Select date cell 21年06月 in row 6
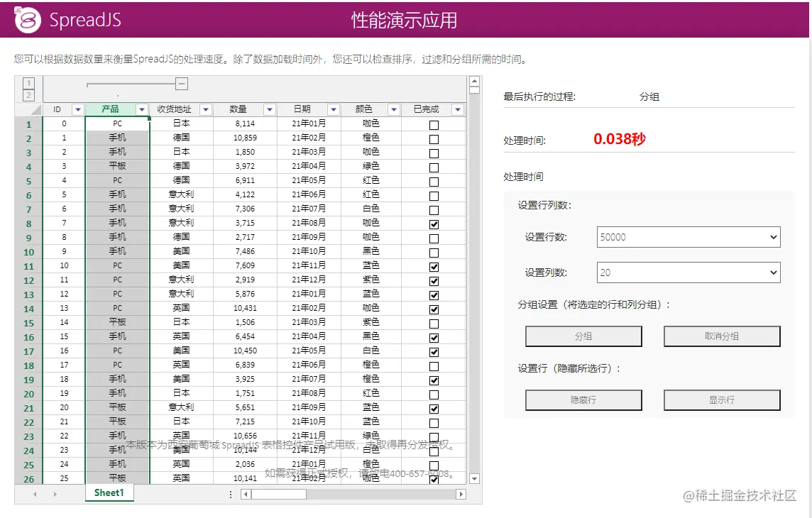The height and width of the screenshot is (518, 812). tap(309, 194)
